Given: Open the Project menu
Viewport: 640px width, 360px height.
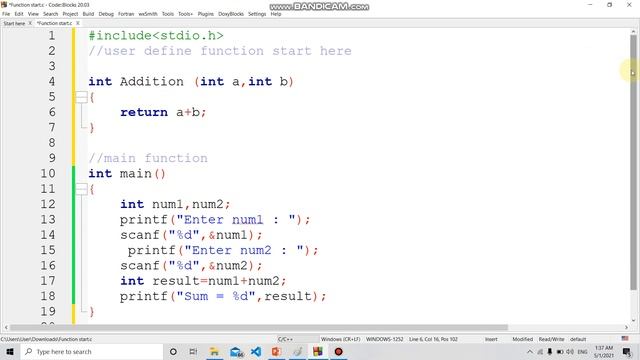Looking at the screenshot, I should tap(70, 14).
